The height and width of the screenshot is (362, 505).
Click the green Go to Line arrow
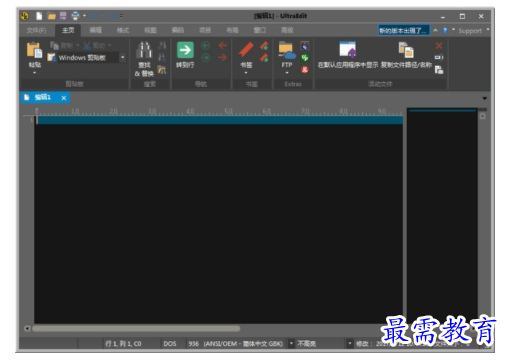(x=185, y=50)
